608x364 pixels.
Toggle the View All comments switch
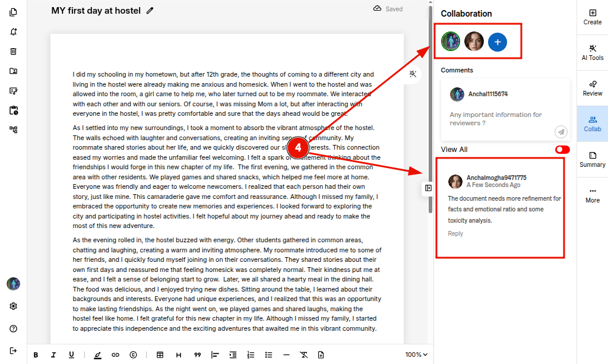point(562,150)
